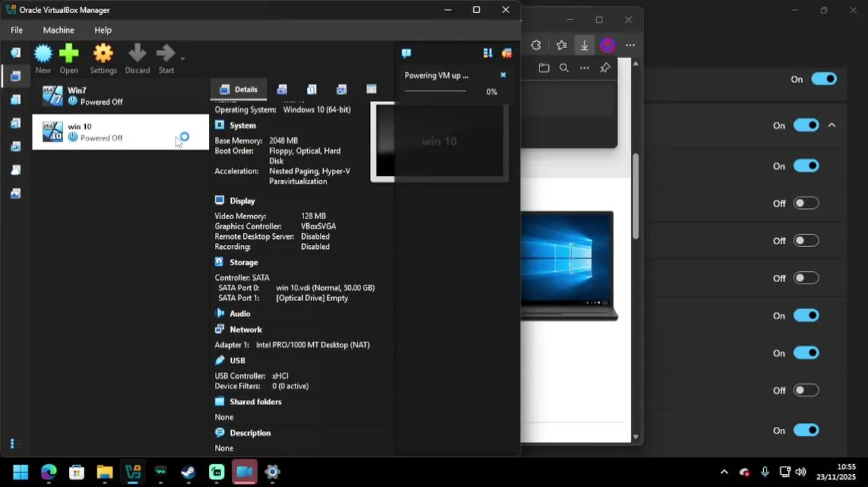Open the Machine menu

pos(59,30)
